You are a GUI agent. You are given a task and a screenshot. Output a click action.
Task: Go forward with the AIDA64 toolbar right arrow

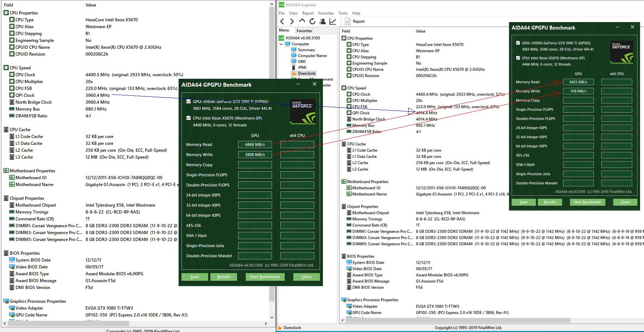point(292,21)
